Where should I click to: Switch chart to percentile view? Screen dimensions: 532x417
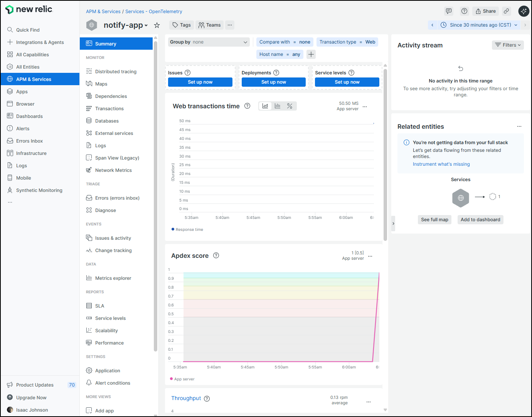290,106
